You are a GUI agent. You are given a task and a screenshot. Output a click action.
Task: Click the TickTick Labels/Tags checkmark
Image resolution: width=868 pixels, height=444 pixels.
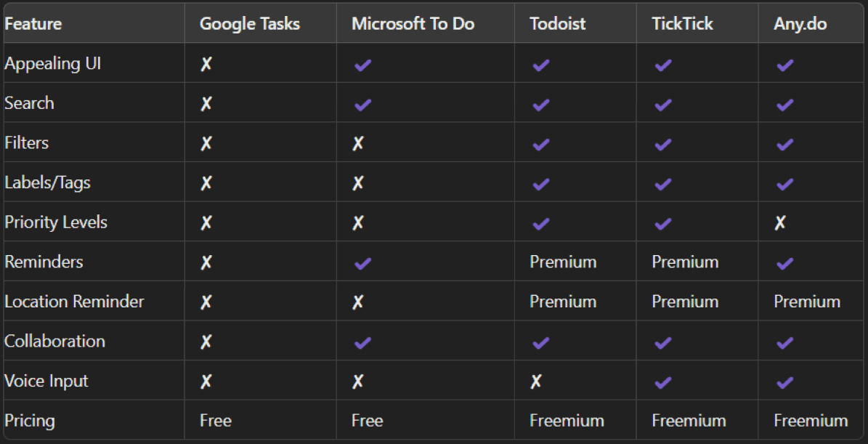(x=662, y=184)
